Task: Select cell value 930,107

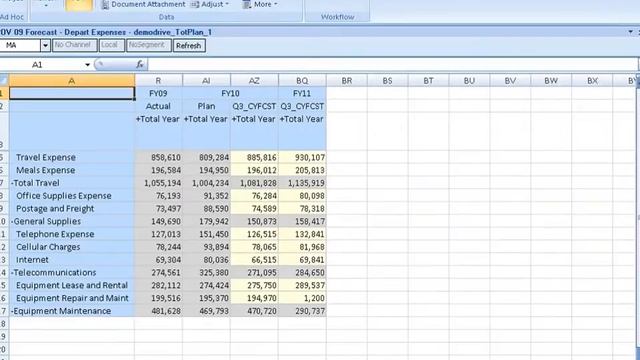Action: (x=302, y=157)
